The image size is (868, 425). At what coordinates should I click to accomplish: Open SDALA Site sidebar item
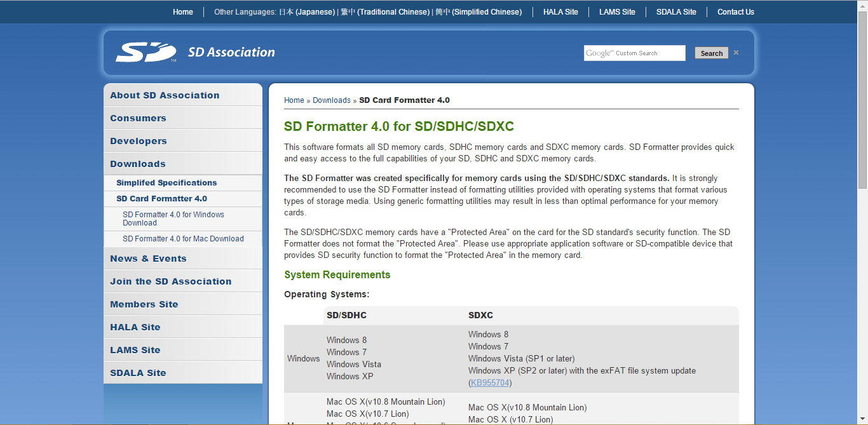tap(183, 373)
